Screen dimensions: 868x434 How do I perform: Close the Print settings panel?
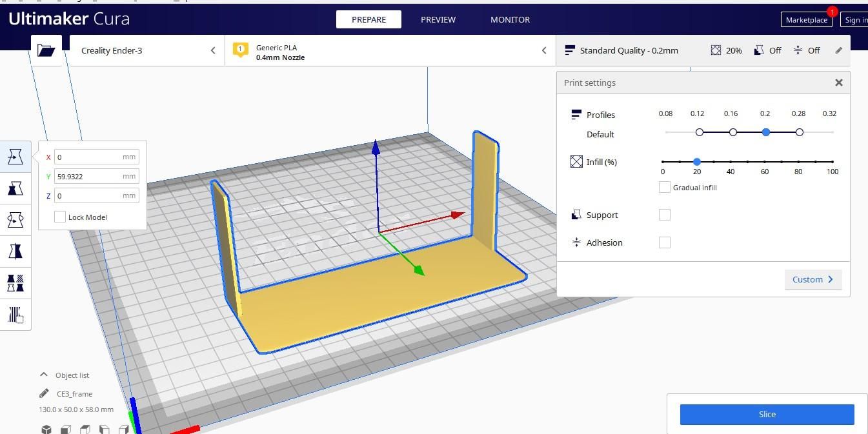tap(839, 83)
